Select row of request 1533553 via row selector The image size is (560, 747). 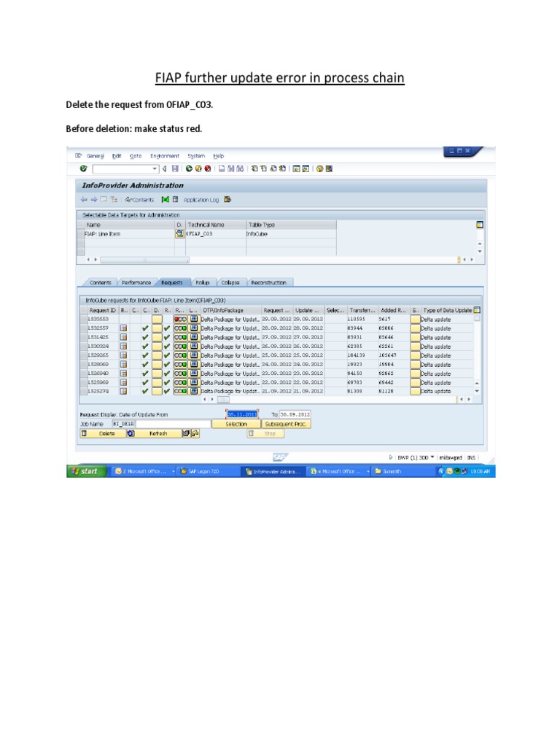tap(83, 320)
